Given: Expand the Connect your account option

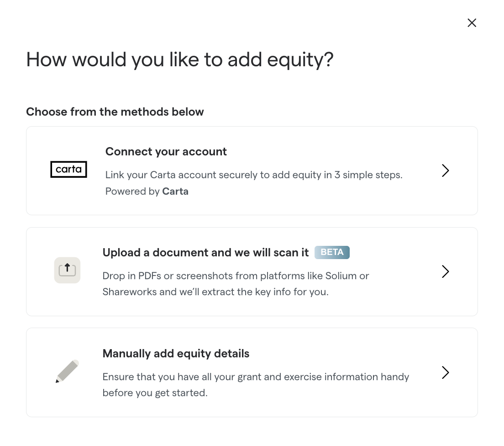Looking at the screenshot, I should pos(252,170).
